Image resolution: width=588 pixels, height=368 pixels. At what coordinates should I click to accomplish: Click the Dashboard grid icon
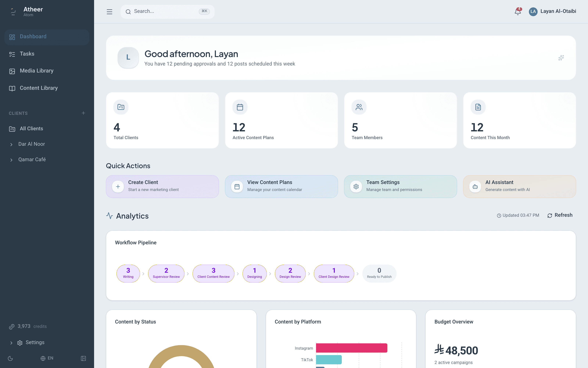click(12, 37)
